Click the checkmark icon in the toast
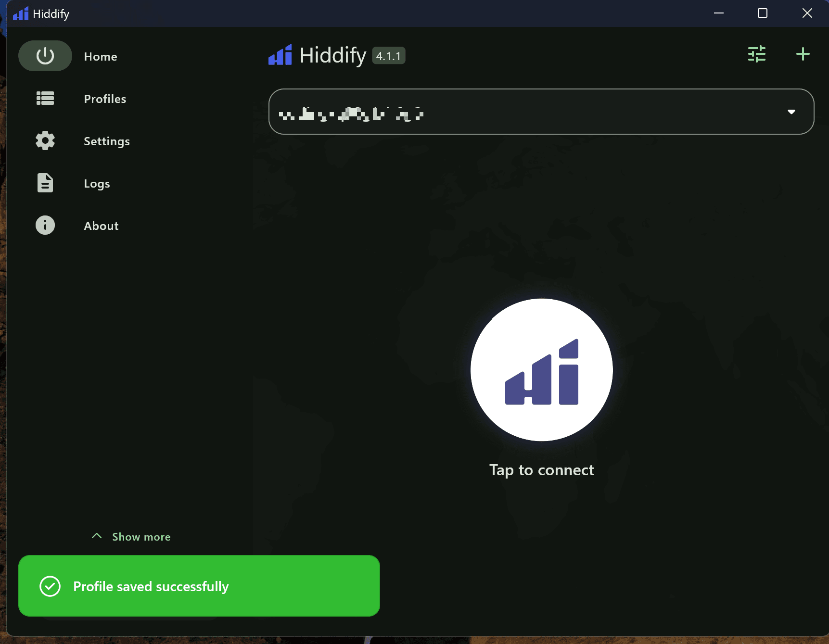Viewport: 829px width, 644px height. pyautogui.click(x=50, y=586)
